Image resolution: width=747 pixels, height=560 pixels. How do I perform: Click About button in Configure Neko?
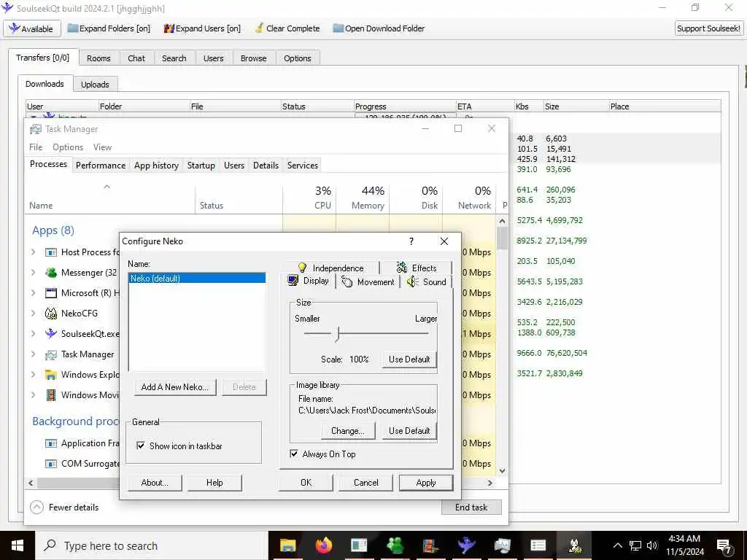155,483
